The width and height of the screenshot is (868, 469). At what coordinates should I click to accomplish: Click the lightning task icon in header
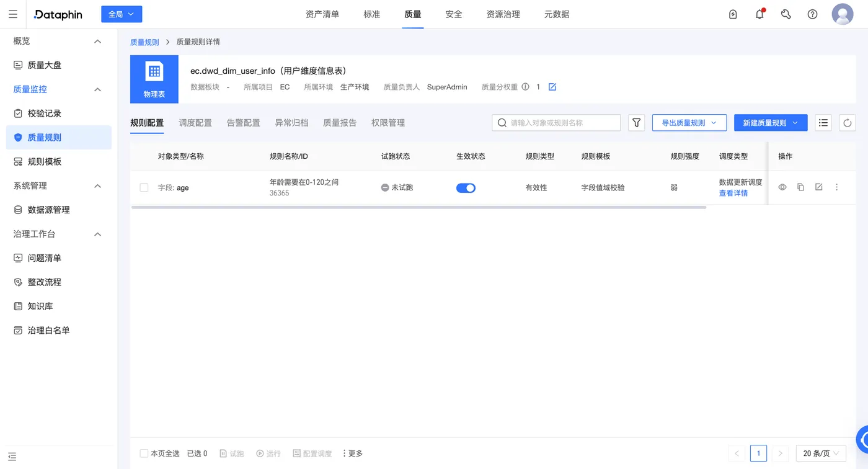(x=733, y=14)
